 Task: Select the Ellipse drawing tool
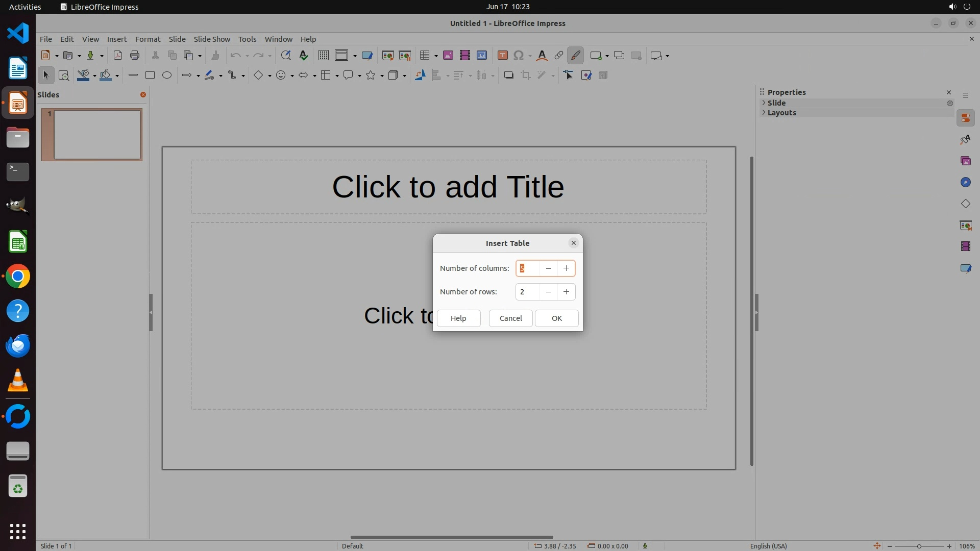[x=167, y=76]
